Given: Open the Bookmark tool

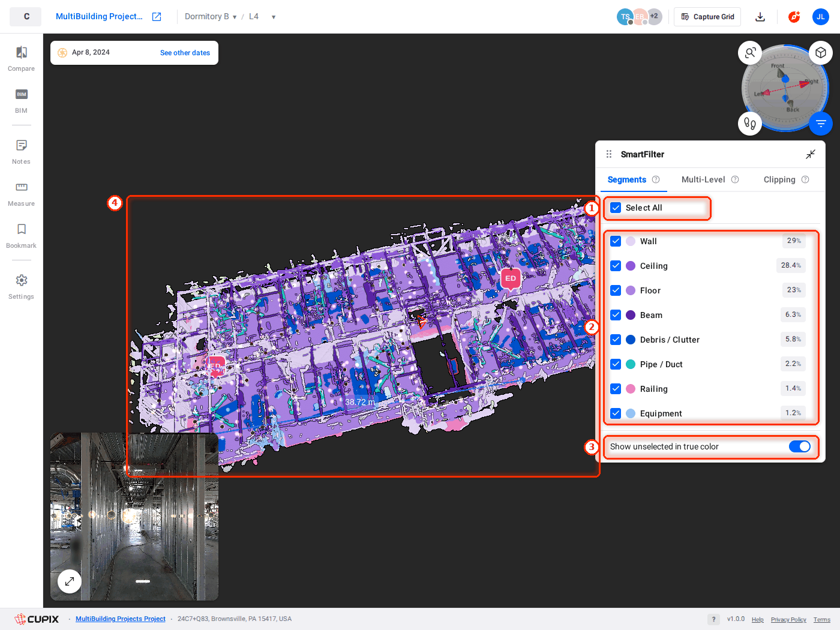Looking at the screenshot, I should point(22,235).
